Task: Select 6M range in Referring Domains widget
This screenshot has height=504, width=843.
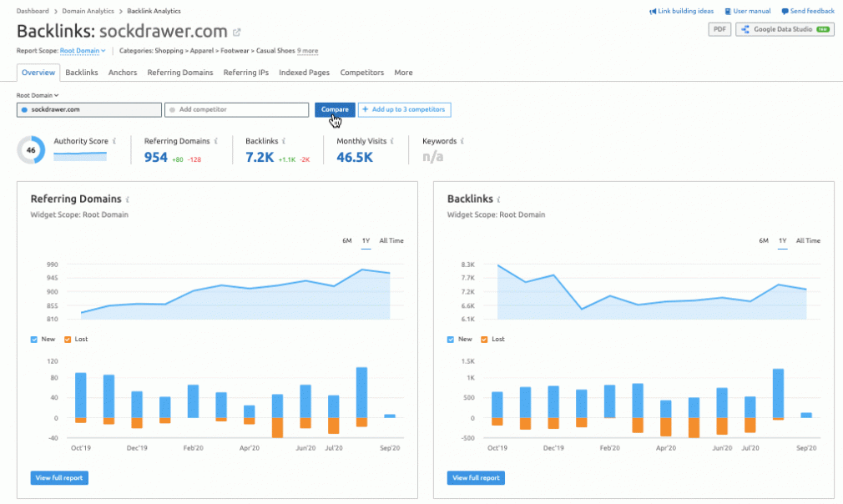Action: (x=346, y=240)
